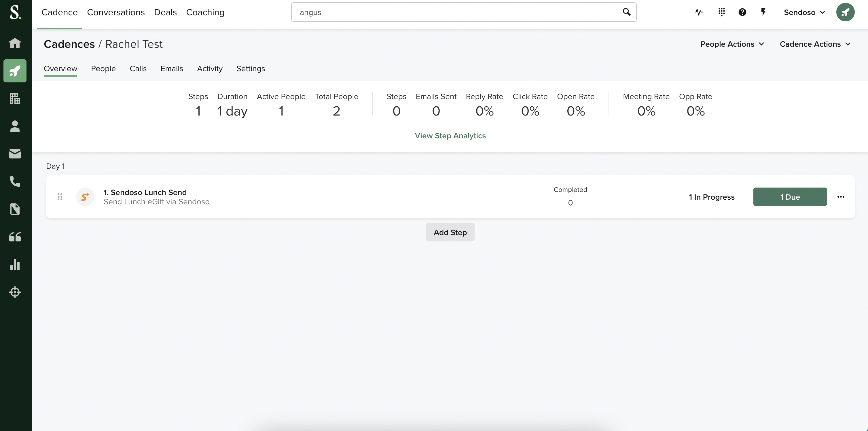
Task: Click the Completed count for step 1
Action: pos(571,203)
